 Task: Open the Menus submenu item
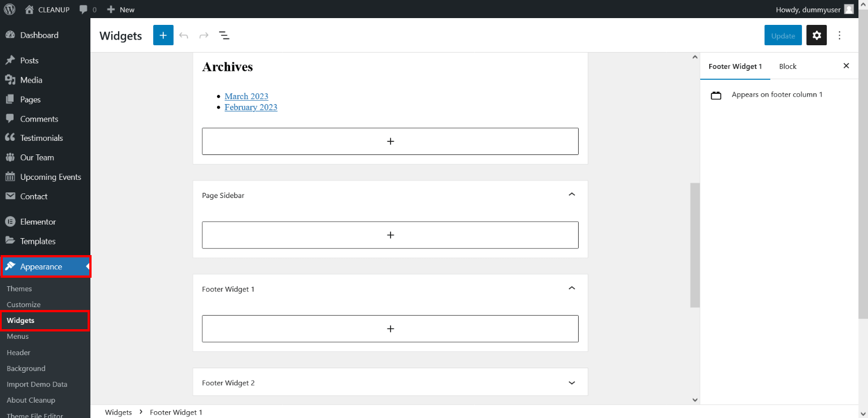pos(18,336)
